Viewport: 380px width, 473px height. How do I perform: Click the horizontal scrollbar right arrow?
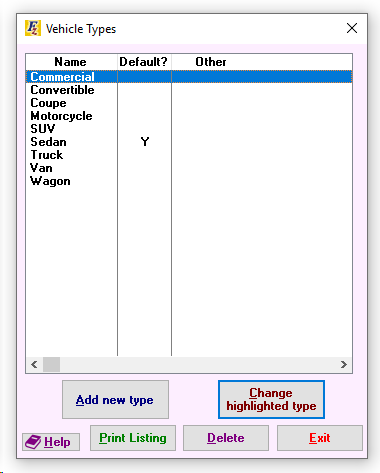(x=344, y=364)
